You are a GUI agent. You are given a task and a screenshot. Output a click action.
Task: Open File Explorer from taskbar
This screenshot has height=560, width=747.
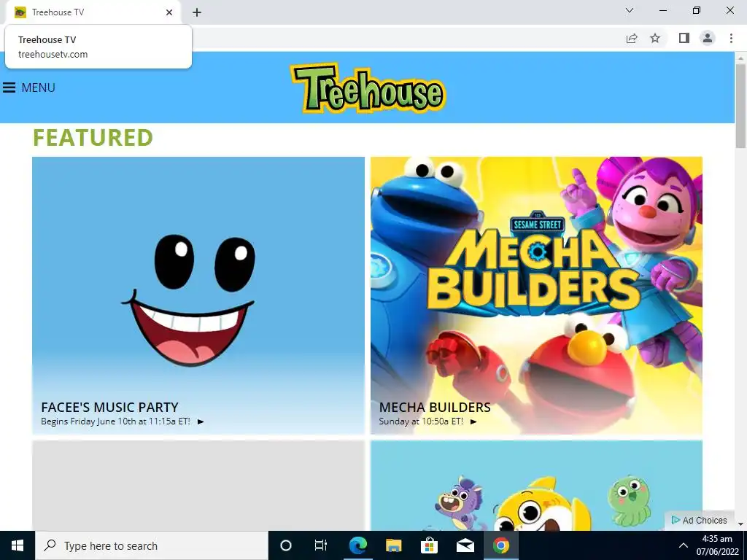(393, 545)
